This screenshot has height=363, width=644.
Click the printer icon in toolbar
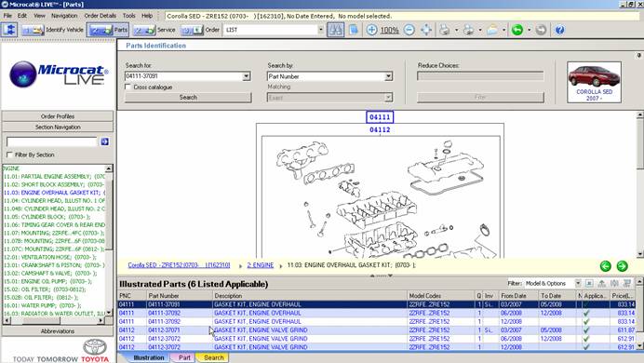(x=445, y=30)
